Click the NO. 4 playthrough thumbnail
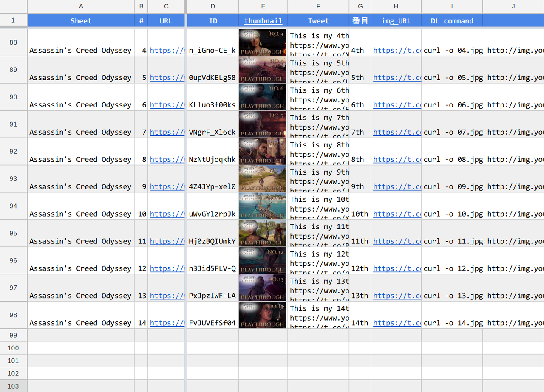Image resolution: width=544 pixels, height=392 pixels. (x=263, y=42)
